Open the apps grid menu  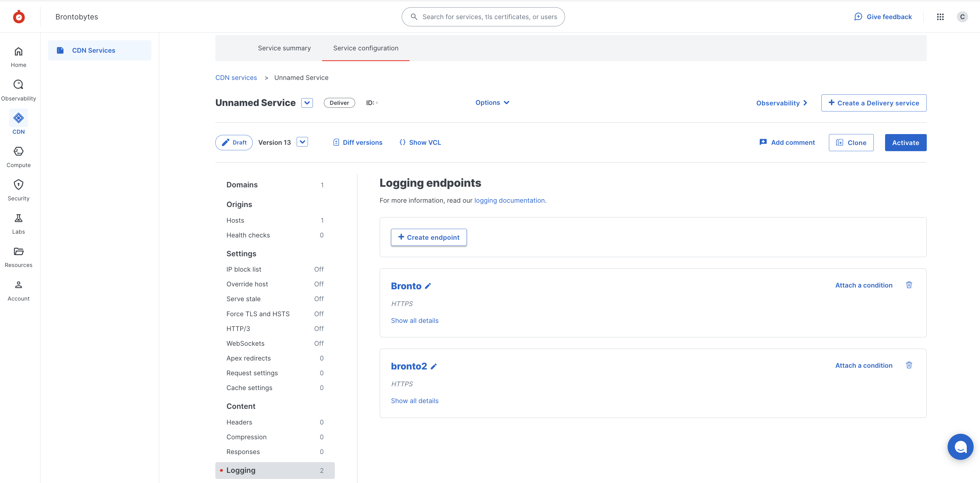(940, 17)
